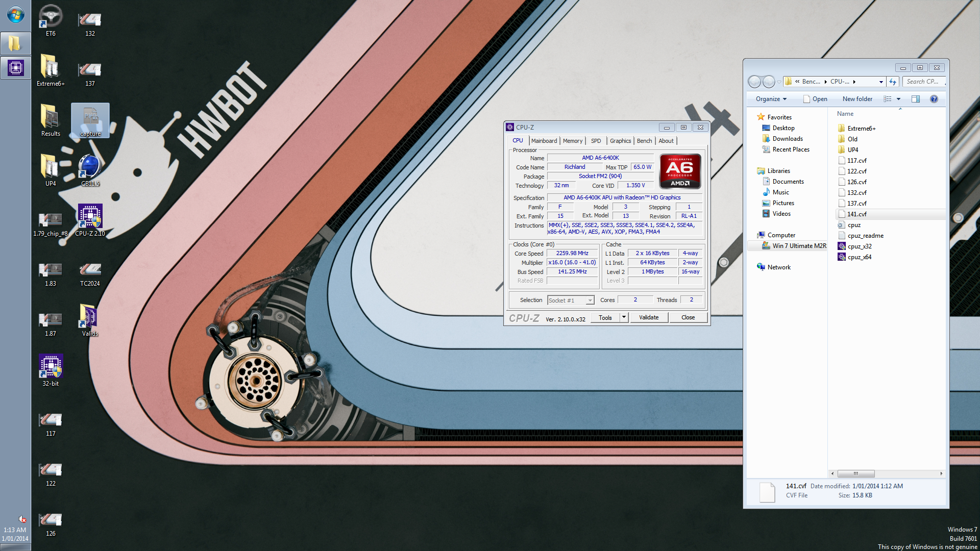Click the CPU-Z Close button

tap(688, 317)
